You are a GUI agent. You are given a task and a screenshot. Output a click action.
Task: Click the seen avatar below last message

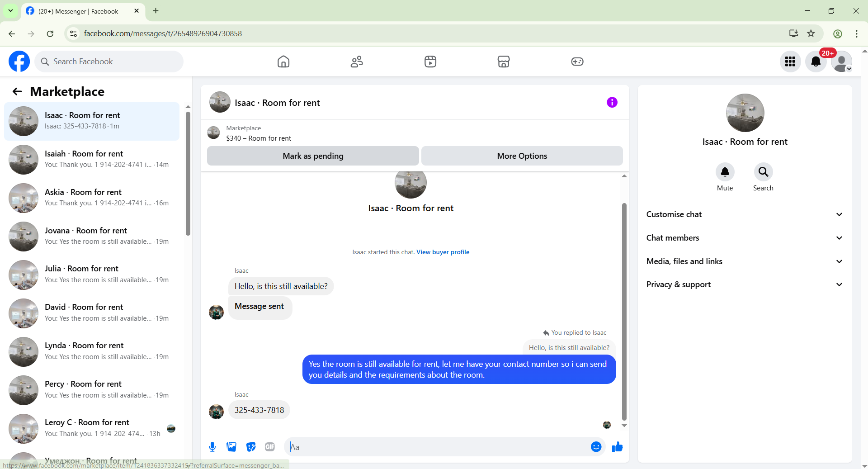pyautogui.click(x=607, y=425)
